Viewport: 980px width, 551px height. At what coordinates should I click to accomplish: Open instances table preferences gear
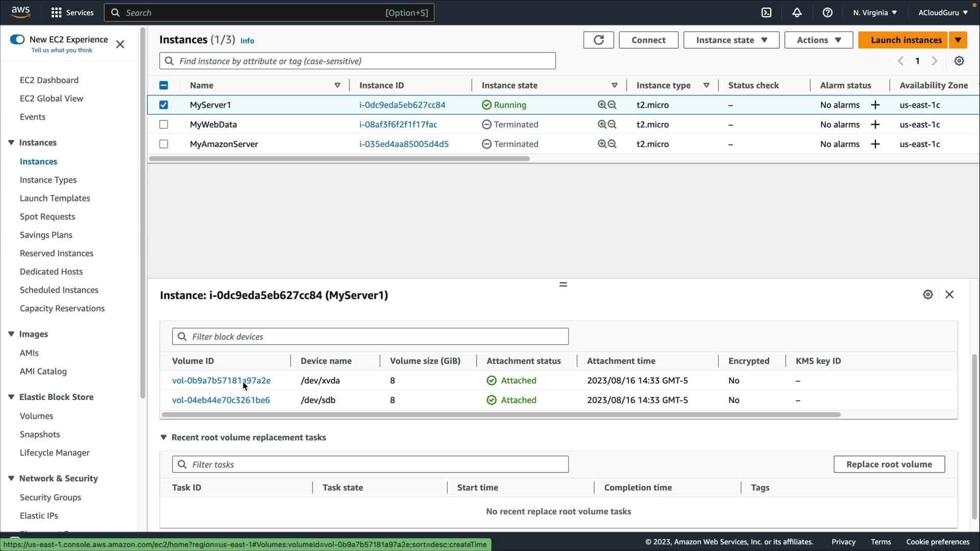959,61
